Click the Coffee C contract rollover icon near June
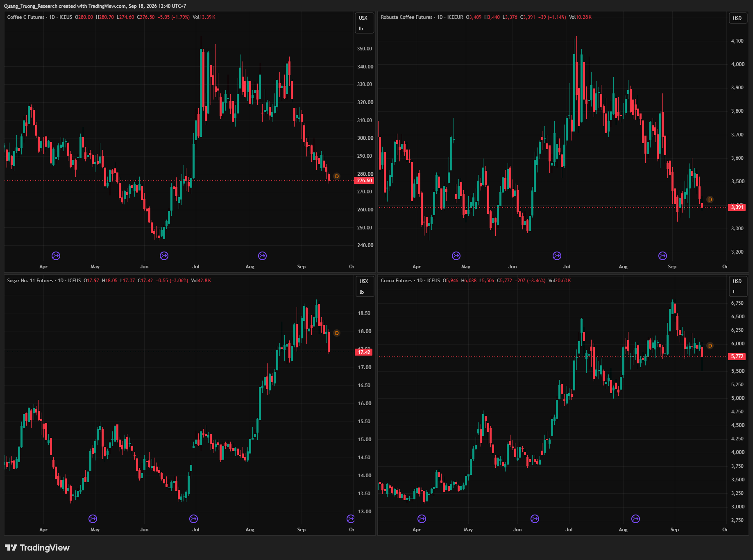This screenshot has height=560, width=753. pyautogui.click(x=164, y=256)
